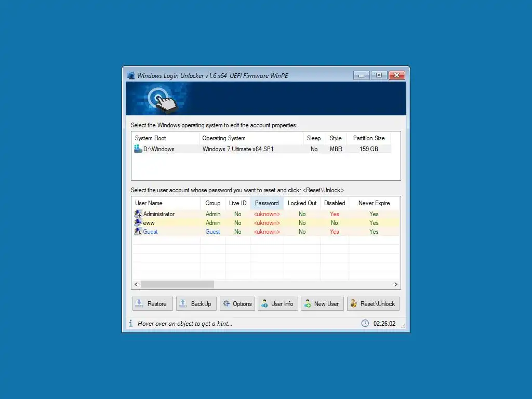532x399 pixels.
Task: Sort by Group column header
Action: tap(212, 203)
